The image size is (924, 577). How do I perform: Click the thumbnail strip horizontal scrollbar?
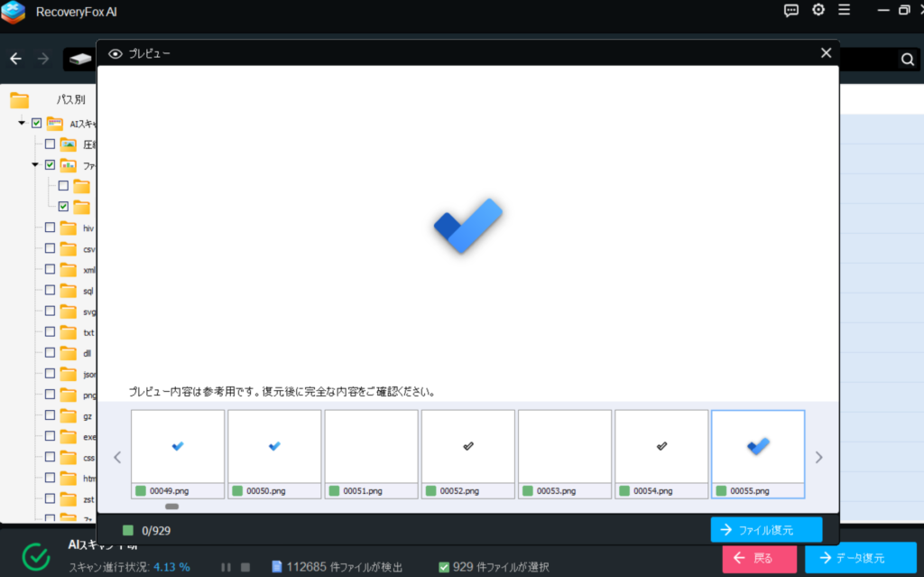click(x=171, y=507)
